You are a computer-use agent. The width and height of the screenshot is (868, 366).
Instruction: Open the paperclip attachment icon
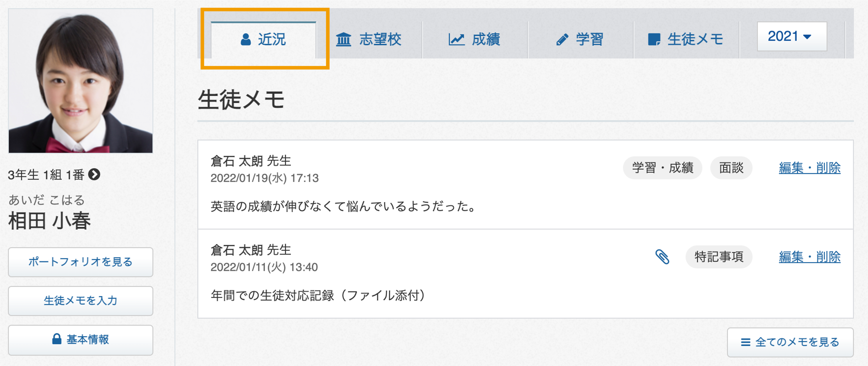pos(662,257)
